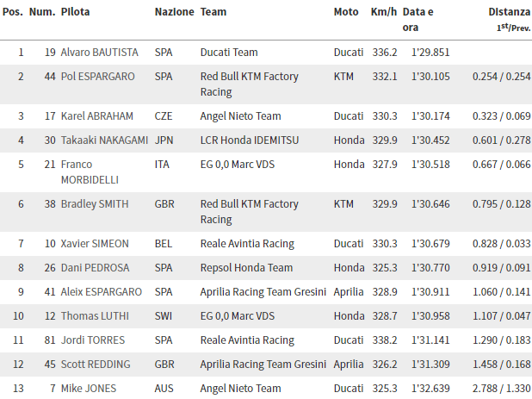Select Thomas LUTHI lap time 1'30.958

pos(430,316)
